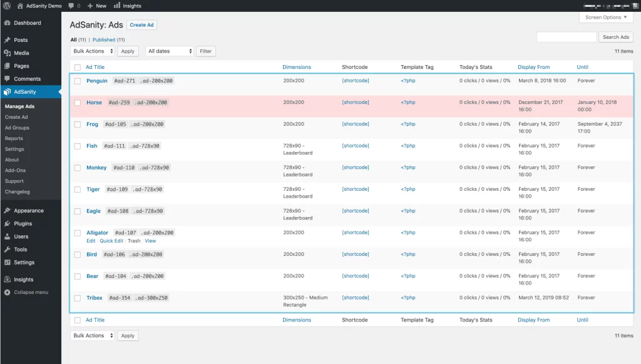Select the Plugins plug icon

(x=8, y=223)
